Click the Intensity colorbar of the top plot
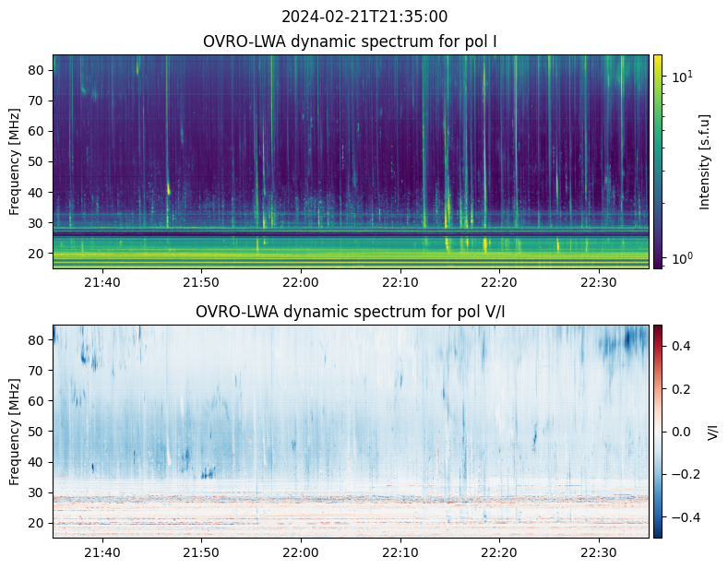 pos(658,161)
